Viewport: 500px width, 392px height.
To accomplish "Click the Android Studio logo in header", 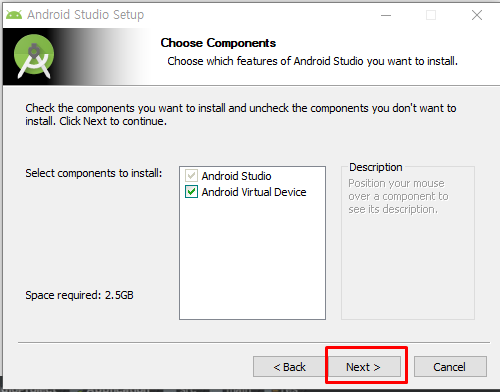I will (x=34, y=56).
